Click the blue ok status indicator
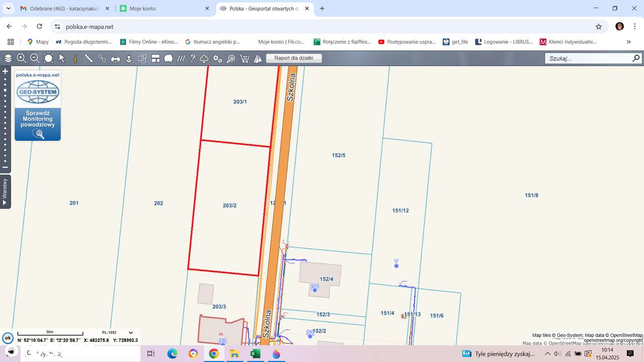 pos(8,338)
